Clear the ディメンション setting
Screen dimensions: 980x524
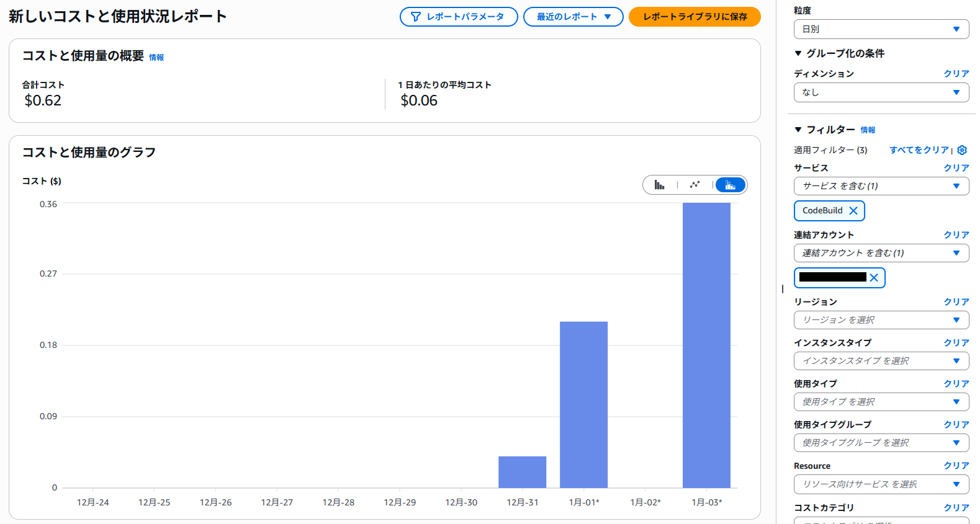tap(956, 74)
